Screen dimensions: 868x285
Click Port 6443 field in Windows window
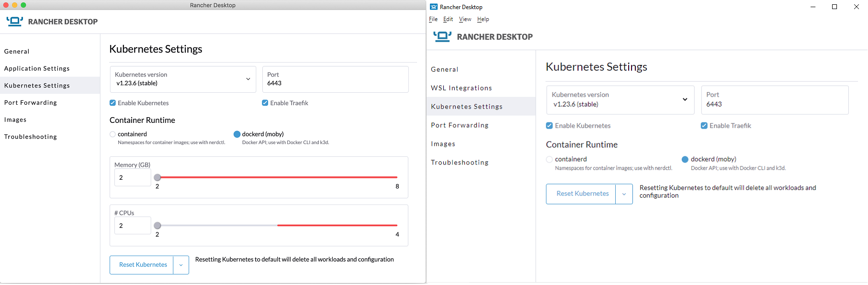pyautogui.click(x=775, y=100)
